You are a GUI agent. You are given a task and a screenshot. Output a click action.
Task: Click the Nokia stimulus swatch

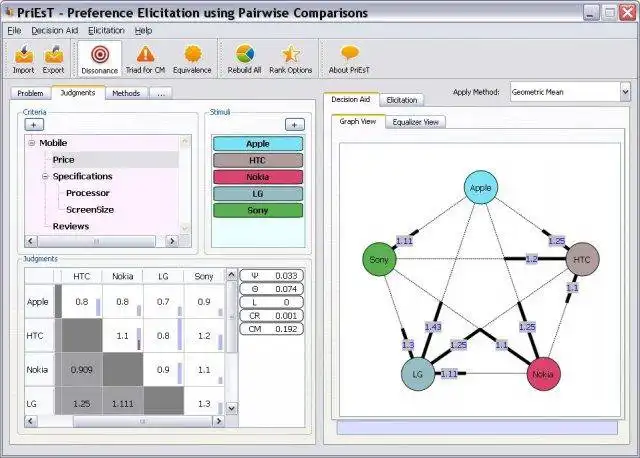click(258, 177)
